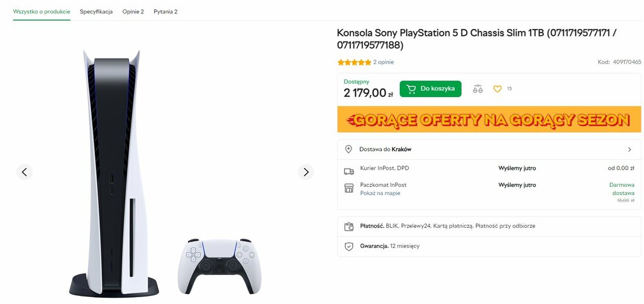Viewport: 644px width, 304px height.
Task: Open the Pokaż na mapie link
Action: [x=380, y=193]
